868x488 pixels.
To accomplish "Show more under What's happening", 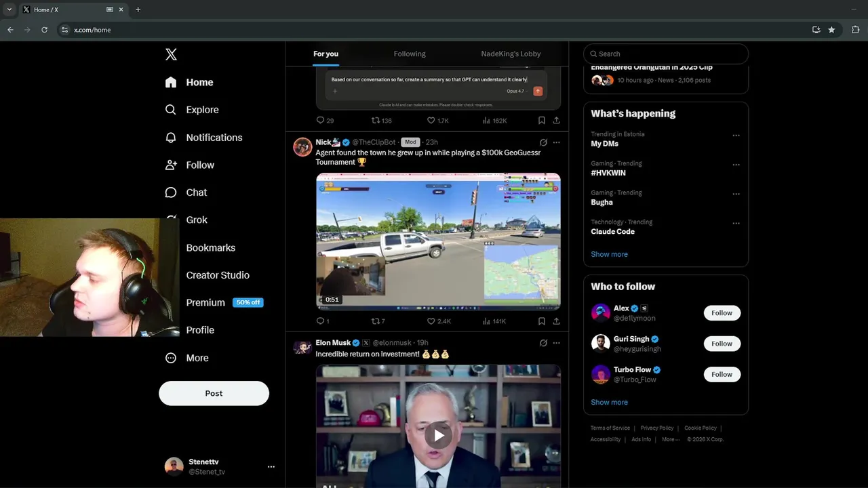I will tap(609, 254).
